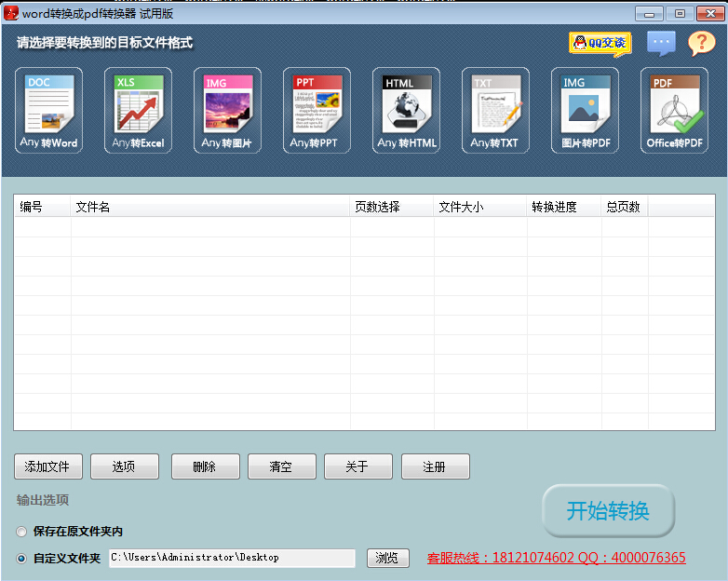Click the blue message bubble icon

click(661, 43)
